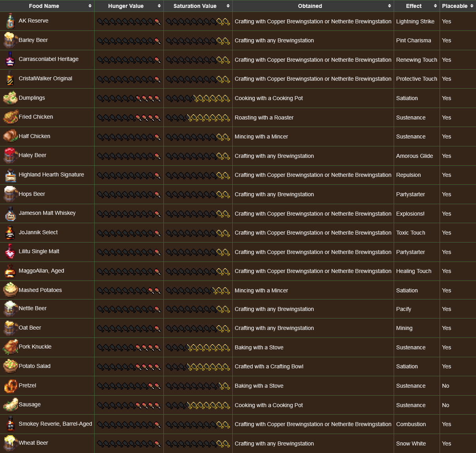Click the Sausage hunger value bar
The image size is (476, 453).
(x=129, y=405)
